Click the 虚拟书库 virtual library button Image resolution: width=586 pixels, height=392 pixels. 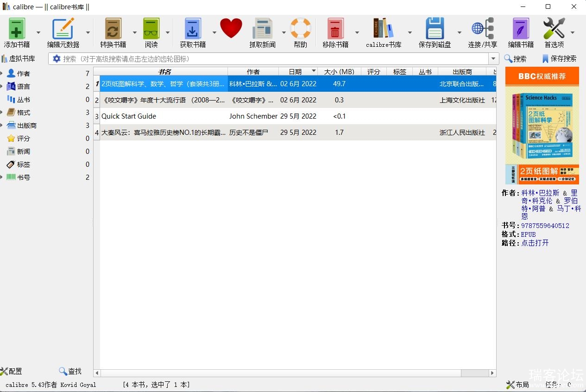pos(18,59)
